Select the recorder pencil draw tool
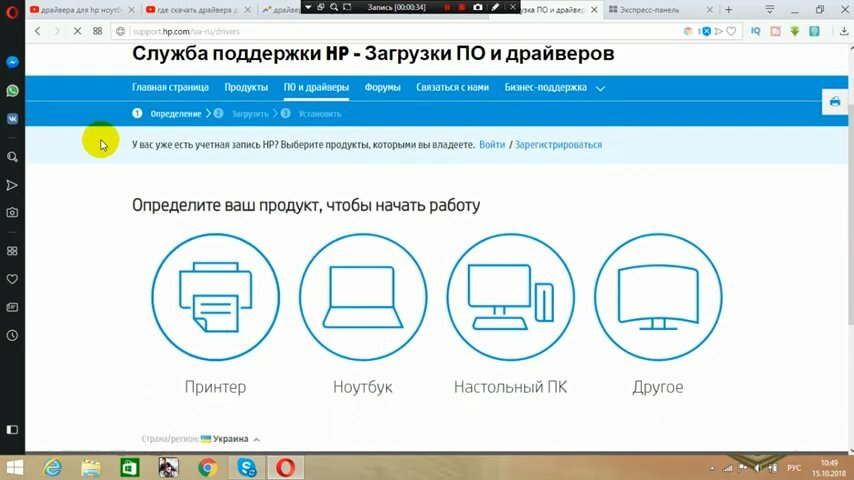Viewport: 854px width, 480px height. pos(495,7)
